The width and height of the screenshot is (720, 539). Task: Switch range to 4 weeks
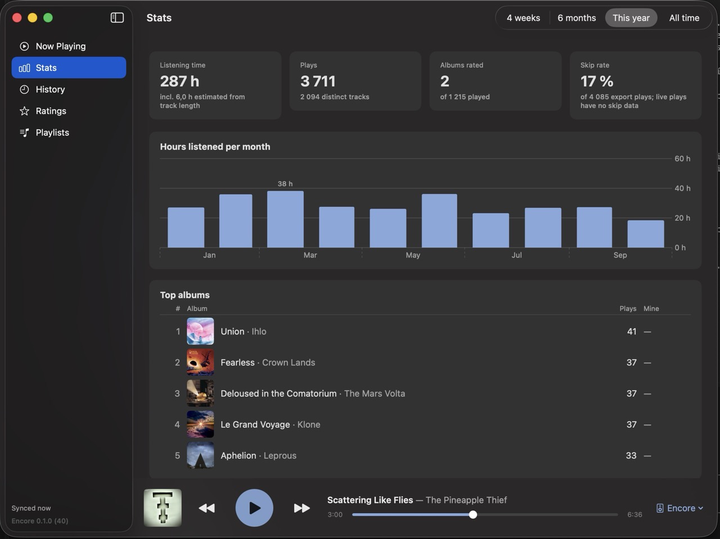coord(523,18)
